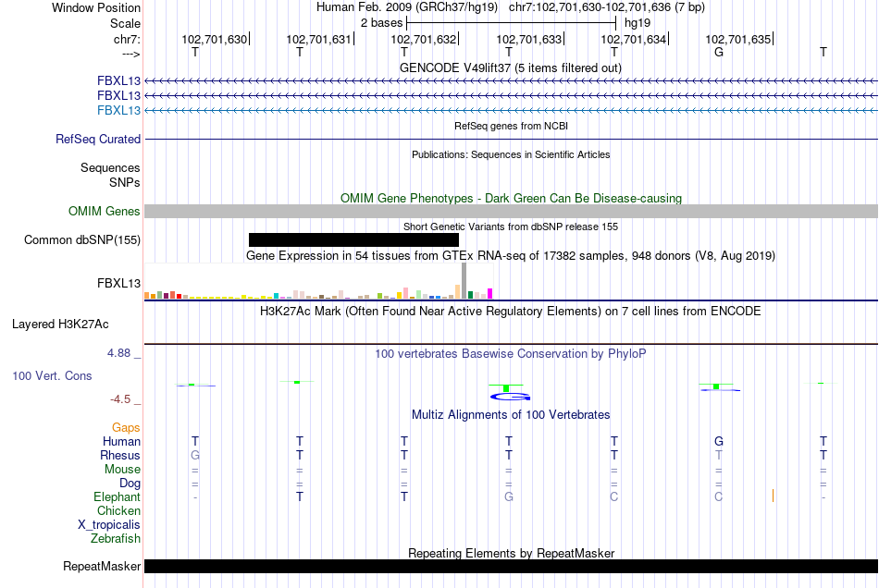Select the light-blue FBXL13 transcript label
The image size is (879, 588).
tap(118, 110)
